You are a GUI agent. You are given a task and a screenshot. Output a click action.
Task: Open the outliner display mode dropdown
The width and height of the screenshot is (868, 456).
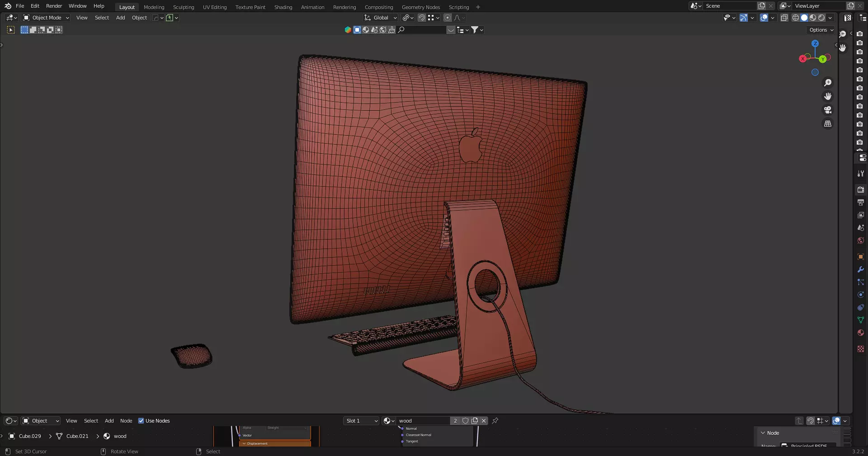tap(462, 30)
